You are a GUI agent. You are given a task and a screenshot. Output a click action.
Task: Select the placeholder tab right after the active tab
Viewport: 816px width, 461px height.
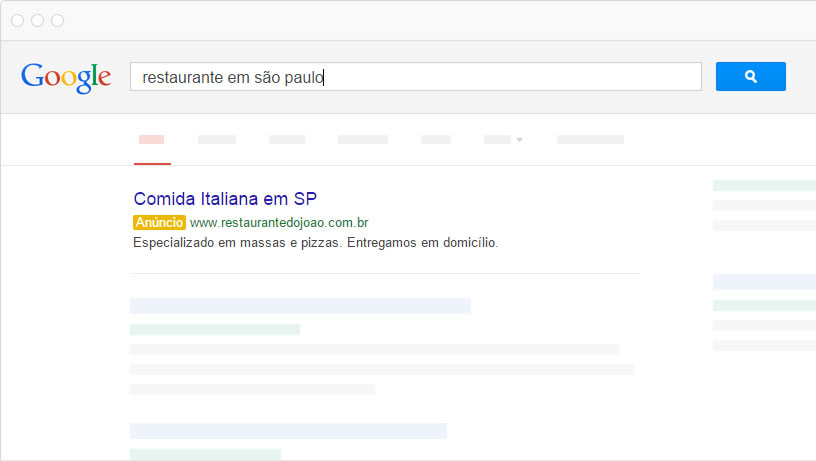point(217,140)
